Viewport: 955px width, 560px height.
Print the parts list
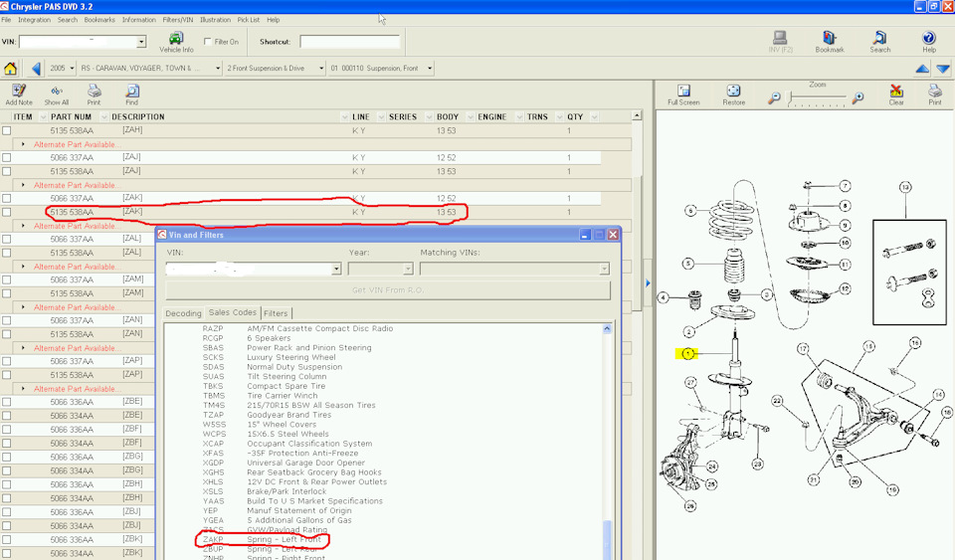tap(94, 94)
